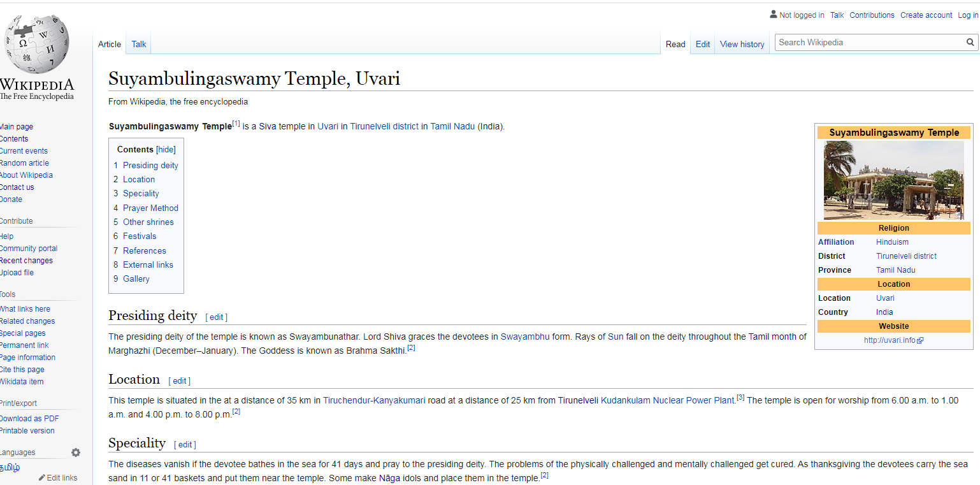The image size is (980, 485).
Task: Open Community portal
Action: pos(29,249)
